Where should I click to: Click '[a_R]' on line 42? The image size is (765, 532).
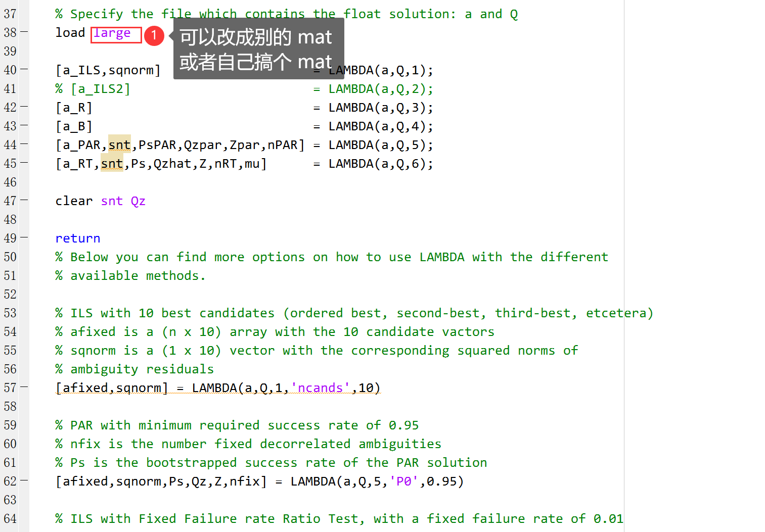74,108
